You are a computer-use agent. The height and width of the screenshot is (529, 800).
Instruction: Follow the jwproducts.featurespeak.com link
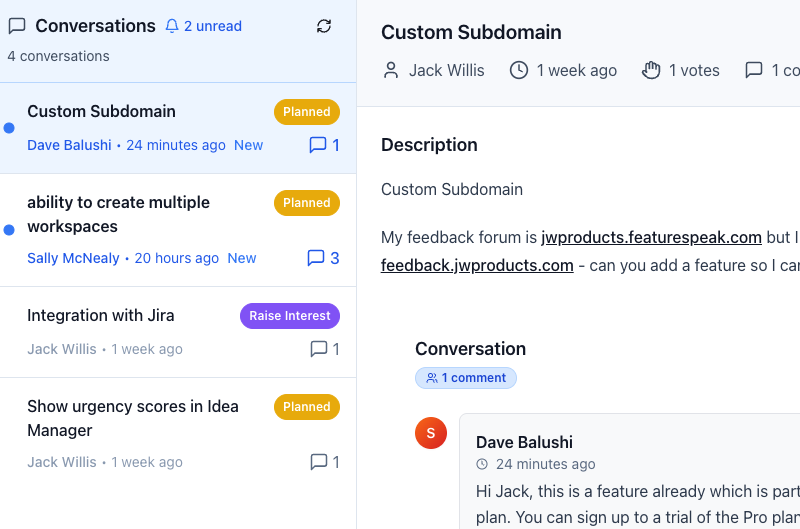tap(651, 237)
